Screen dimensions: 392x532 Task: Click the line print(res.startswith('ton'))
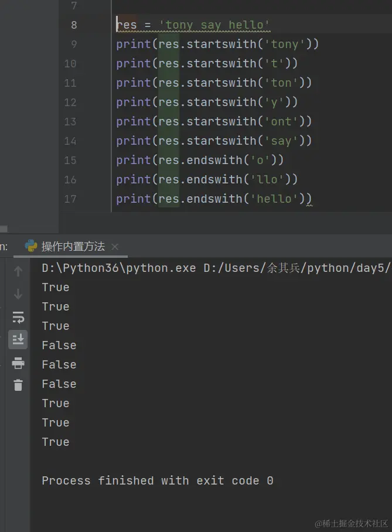tap(214, 83)
